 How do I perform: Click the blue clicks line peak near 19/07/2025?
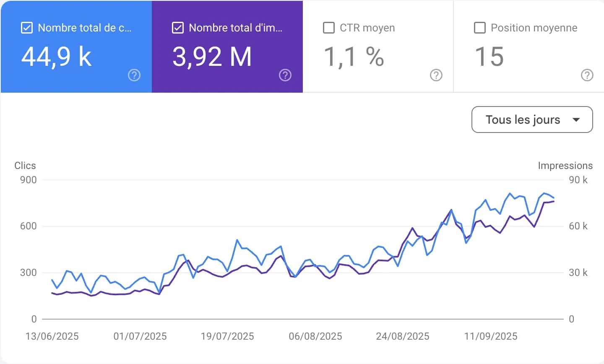tap(237, 240)
